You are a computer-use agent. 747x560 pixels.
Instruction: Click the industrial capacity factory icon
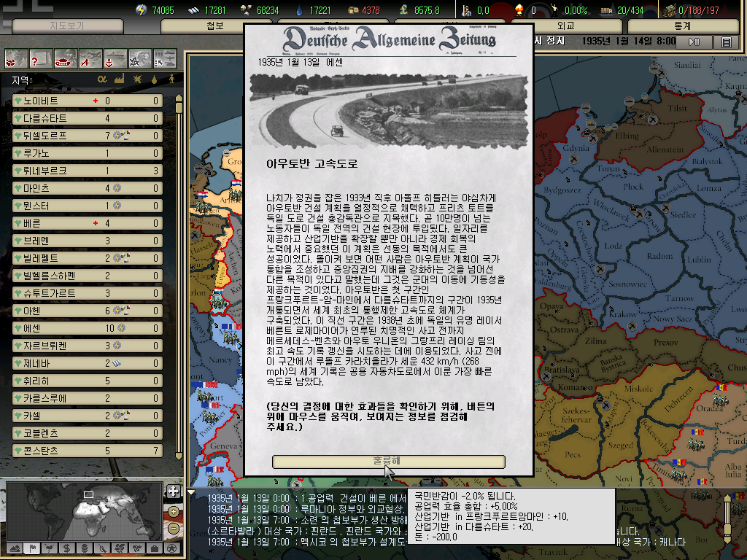[x=670, y=10]
